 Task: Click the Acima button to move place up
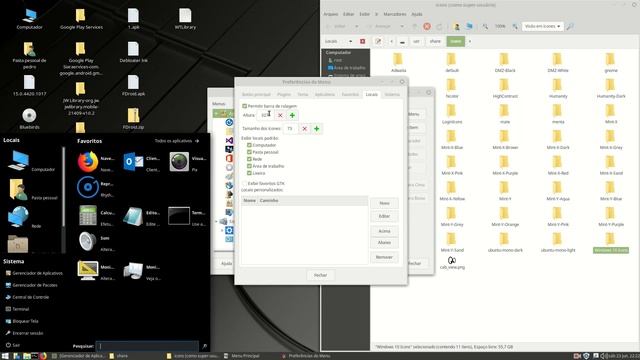[x=384, y=231]
